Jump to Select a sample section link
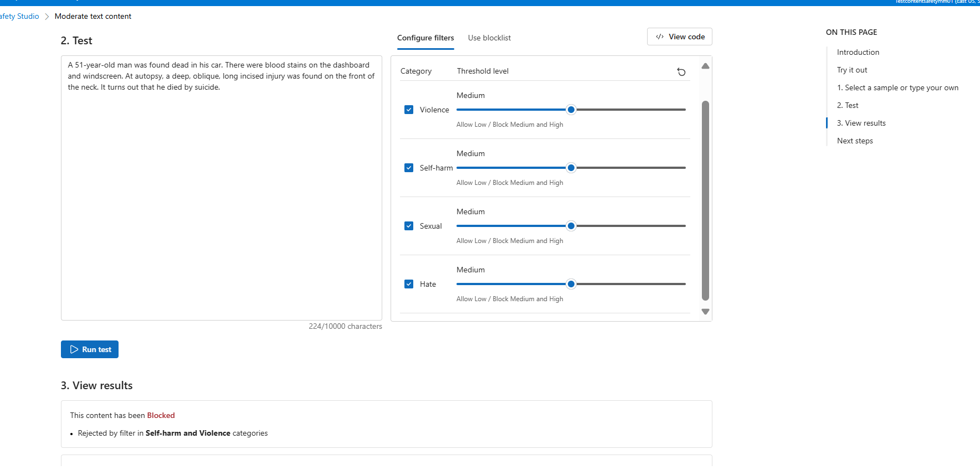Viewport: 980px width, 475px height. [x=897, y=87]
